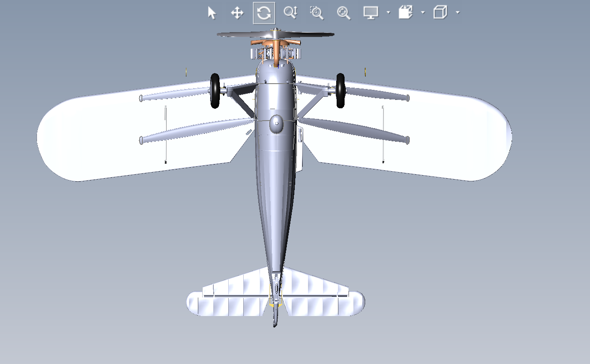Choose the zoom in/out magnifier tool
Viewport: 590px width, 364px height.
pyautogui.click(x=290, y=13)
